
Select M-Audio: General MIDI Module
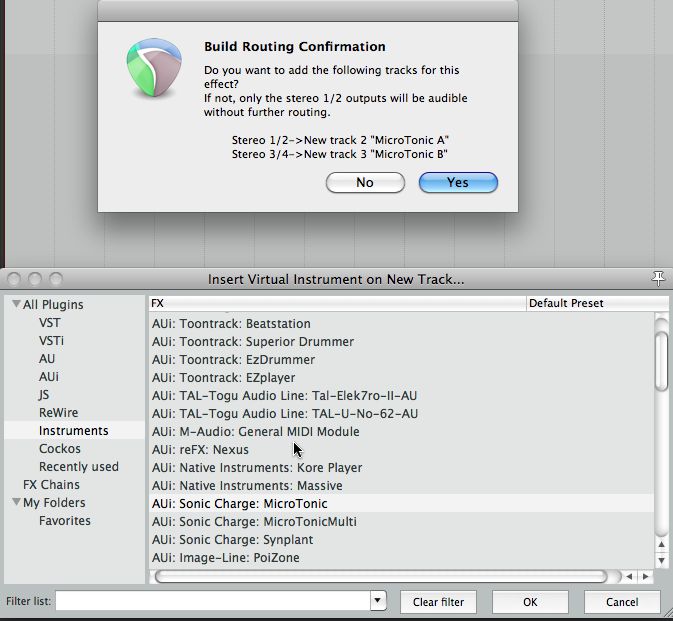256,432
